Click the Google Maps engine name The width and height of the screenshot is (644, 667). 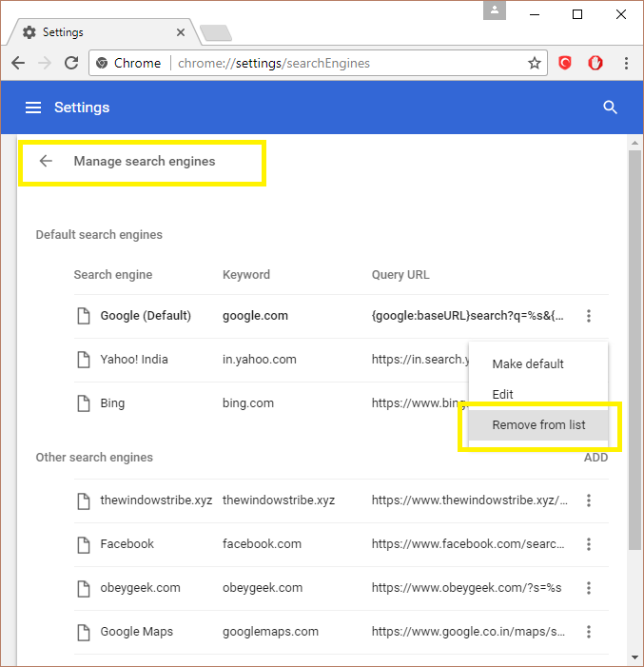pyautogui.click(x=137, y=632)
